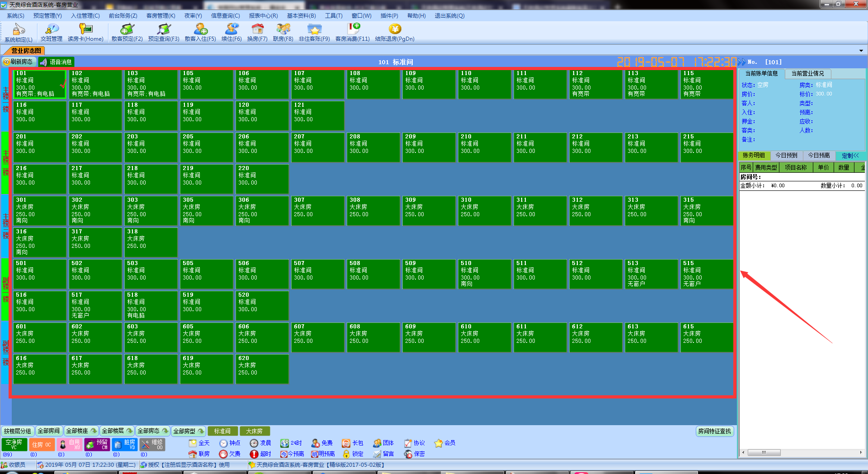
Task: Click the 凌晨 legend icon
Action: pyautogui.click(x=254, y=443)
